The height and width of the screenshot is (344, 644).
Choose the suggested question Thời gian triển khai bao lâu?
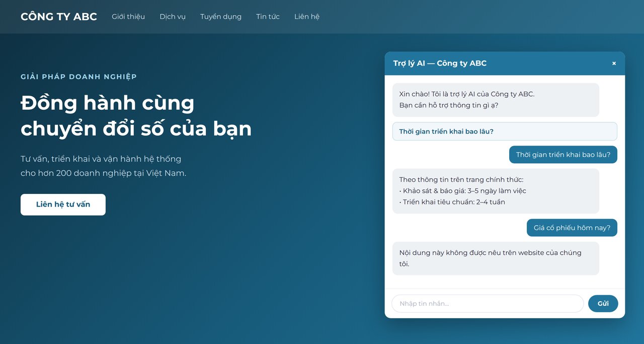click(x=505, y=131)
